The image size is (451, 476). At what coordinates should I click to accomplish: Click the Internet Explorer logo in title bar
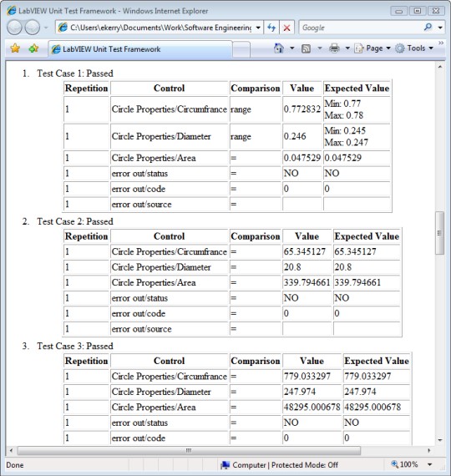pyautogui.click(x=11, y=11)
